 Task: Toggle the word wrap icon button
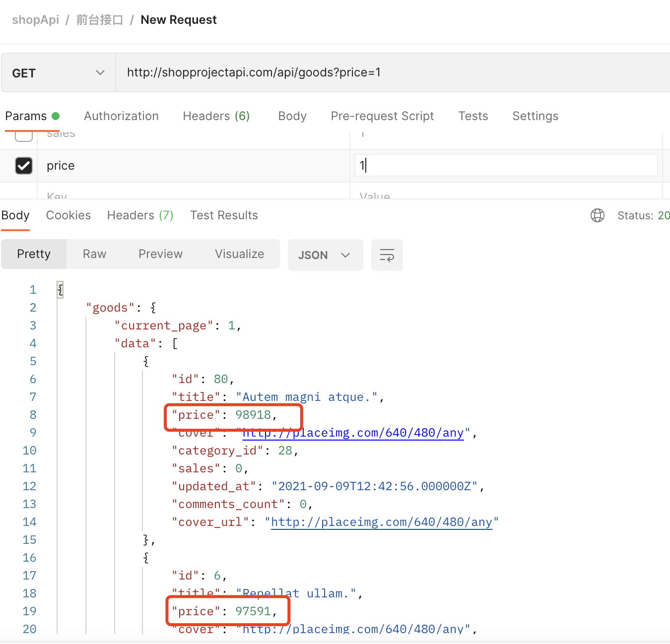point(387,255)
